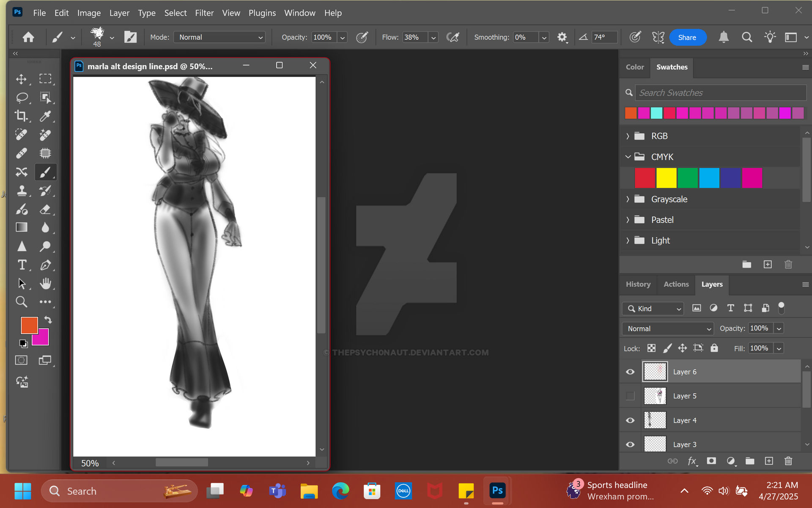The width and height of the screenshot is (812, 508).
Task: Open the brush Opacity dropdown arrow
Action: tap(343, 37)
